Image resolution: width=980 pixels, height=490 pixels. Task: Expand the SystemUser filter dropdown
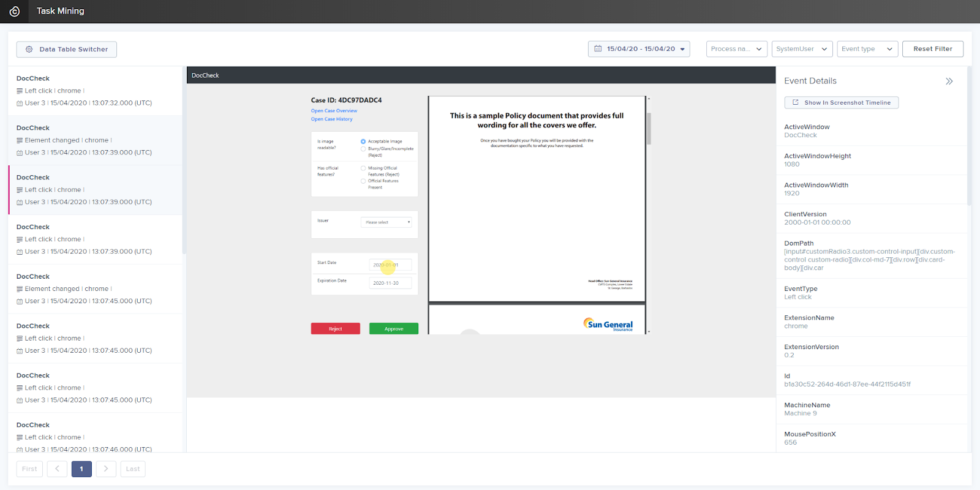click(x=802, y=49)
